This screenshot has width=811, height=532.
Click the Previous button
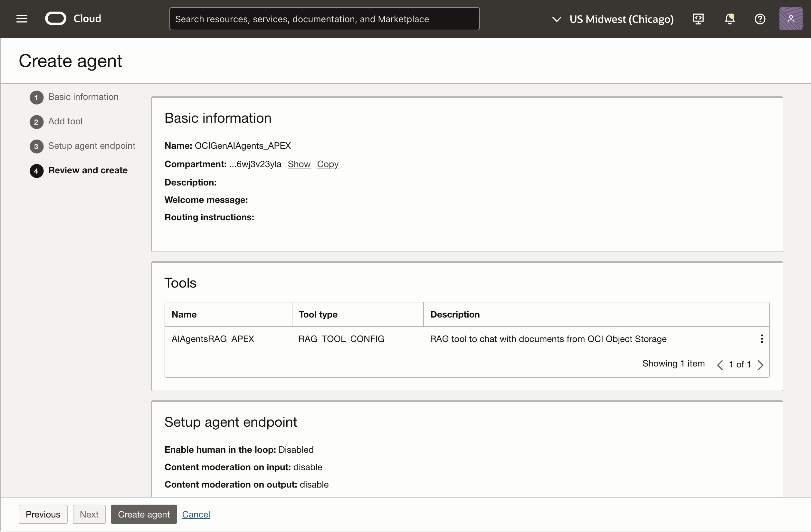point(43,514)
